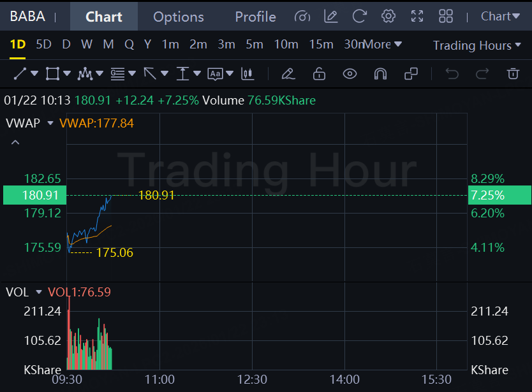The height and width of the screenshot is (392, 532).
Task: Toggle the lock drawings icon
Action: click(319, 73)
